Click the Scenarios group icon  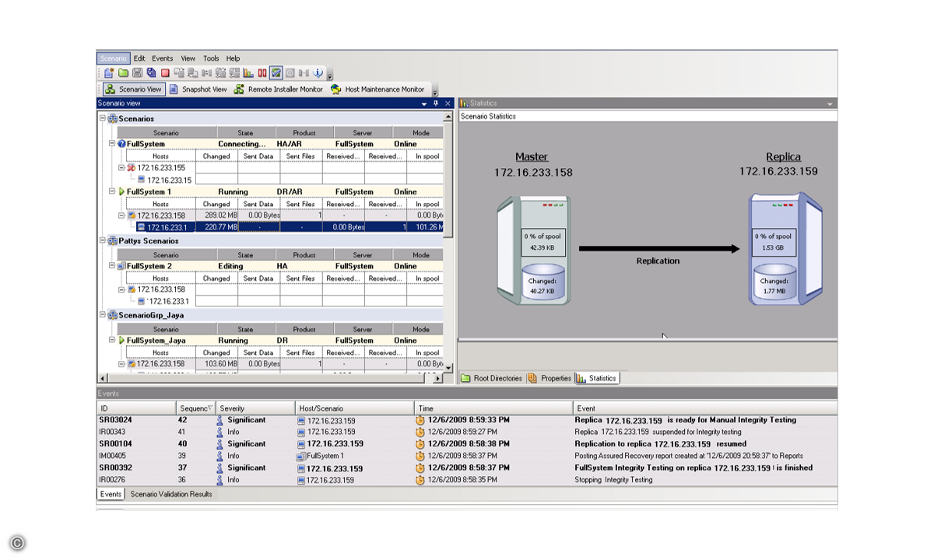pos(113,119)
